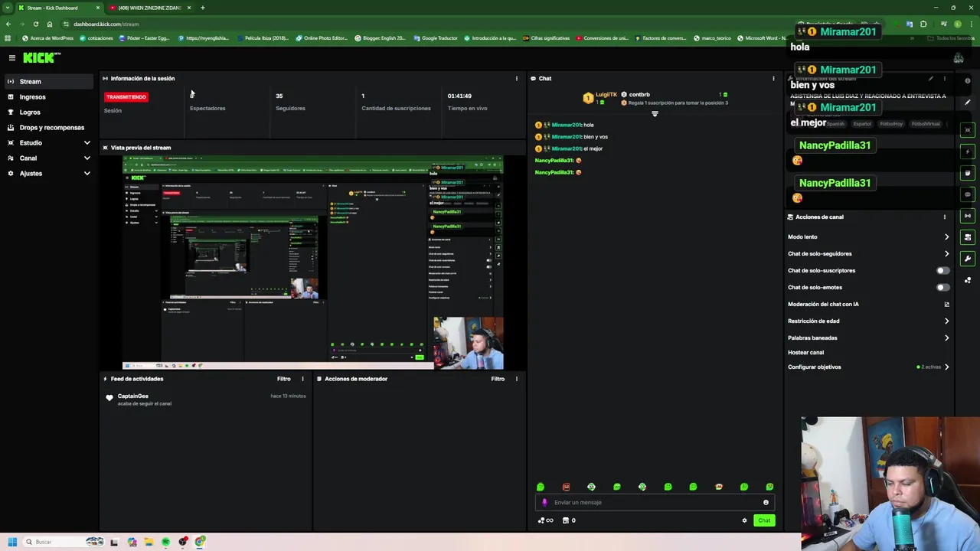Toggle Chat de solo-emotes switch
This screenshot has width=980, height=551.
[x=943, y=288]
